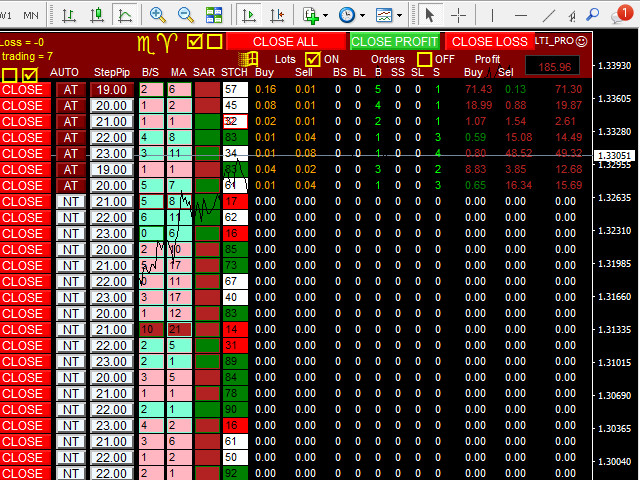The width and height of the screenshot is (640, 480).
Task: Toggle the NT button in the STCH 62 row
Action: (x=71, y=218)
